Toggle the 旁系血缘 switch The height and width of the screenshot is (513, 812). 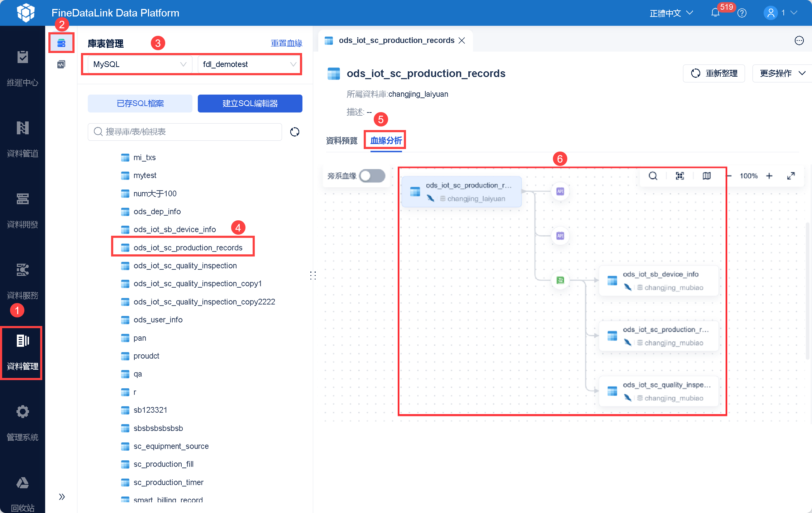click(372, 176)
